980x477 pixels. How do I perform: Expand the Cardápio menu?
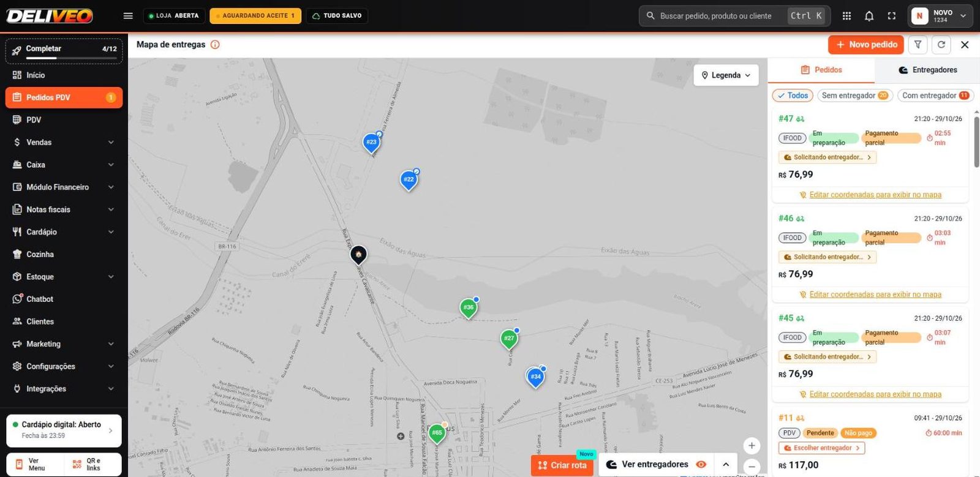pyautogui.click(x=64, y=232)
